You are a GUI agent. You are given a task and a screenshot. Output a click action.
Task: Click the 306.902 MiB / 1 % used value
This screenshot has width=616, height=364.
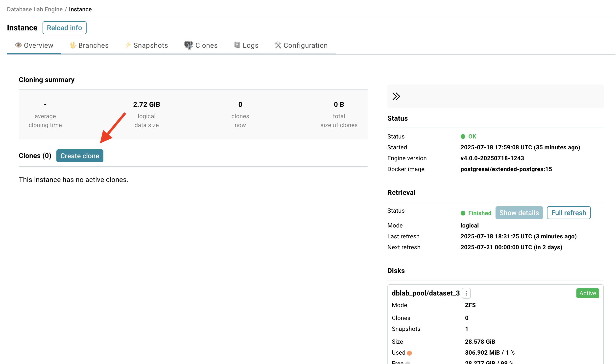pyautogui.click(x=490, y=353)
